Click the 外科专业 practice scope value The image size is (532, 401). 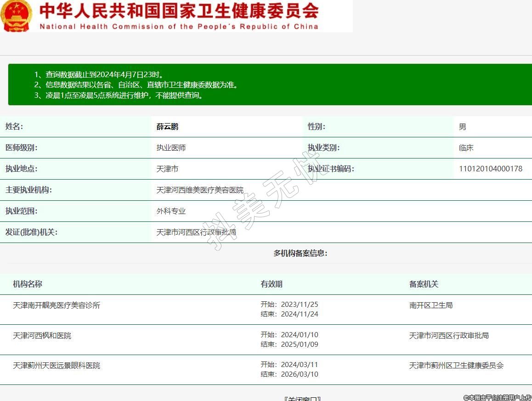click(x=171, y=211)
